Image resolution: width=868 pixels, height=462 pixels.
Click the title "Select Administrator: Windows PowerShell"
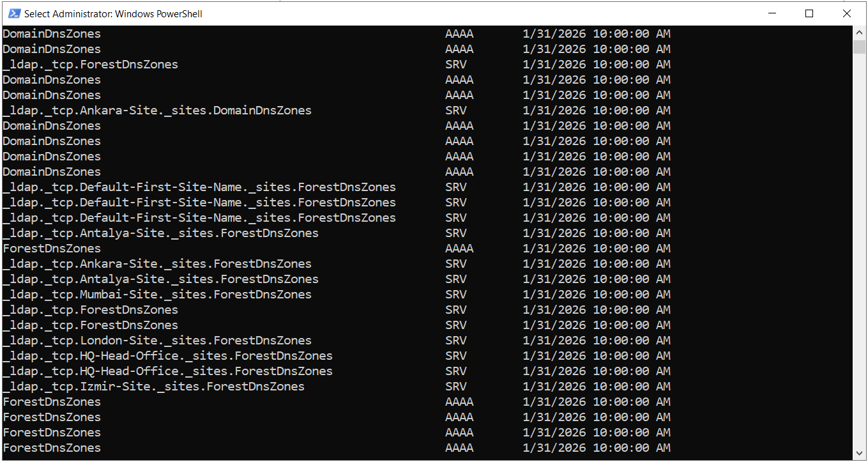click(x=113, y=14)
